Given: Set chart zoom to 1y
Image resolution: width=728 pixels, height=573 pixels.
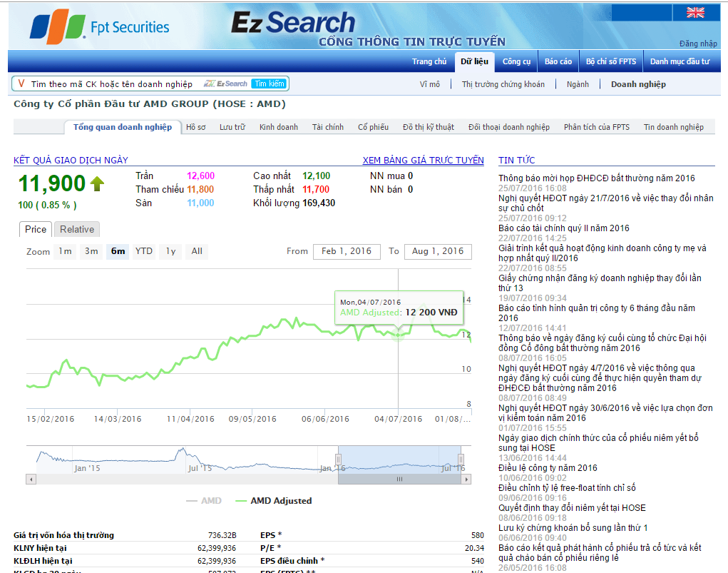Looking at the screenshot, I should [x=170, y=251].
